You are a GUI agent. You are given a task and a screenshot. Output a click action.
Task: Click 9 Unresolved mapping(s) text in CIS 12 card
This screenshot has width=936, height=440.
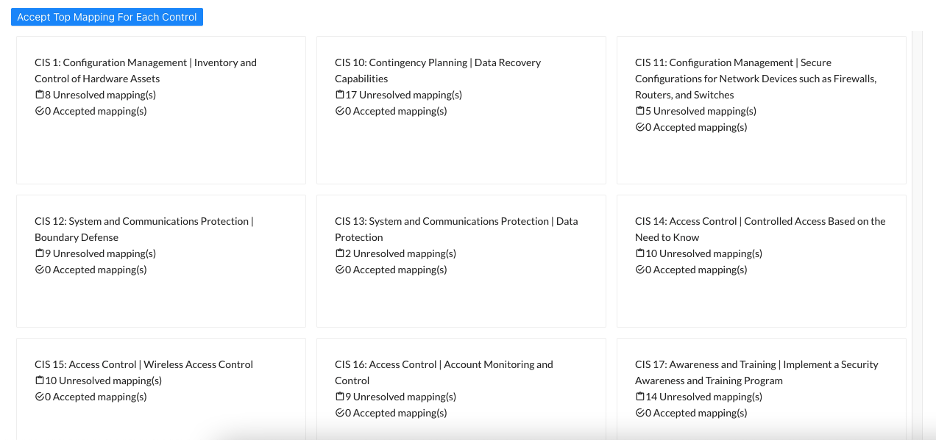(100, 254)
